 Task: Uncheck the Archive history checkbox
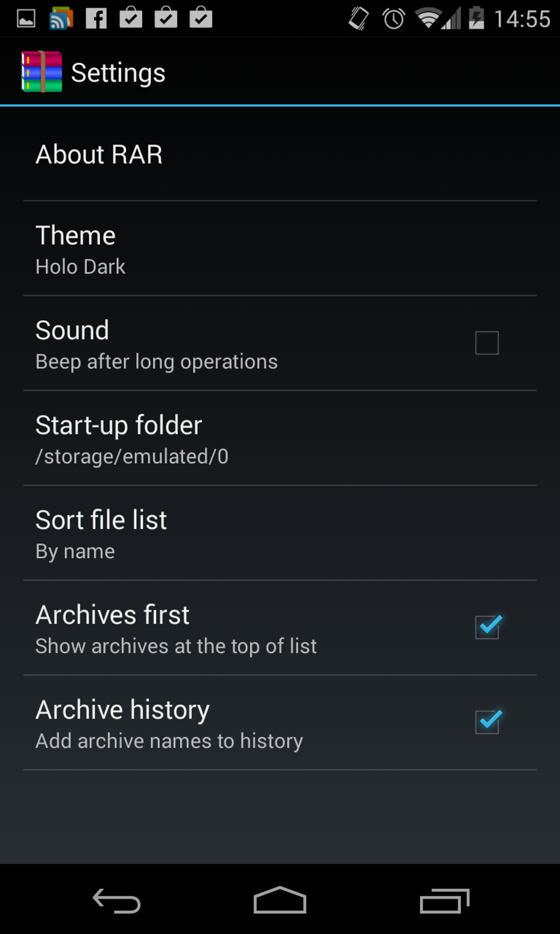488,721
